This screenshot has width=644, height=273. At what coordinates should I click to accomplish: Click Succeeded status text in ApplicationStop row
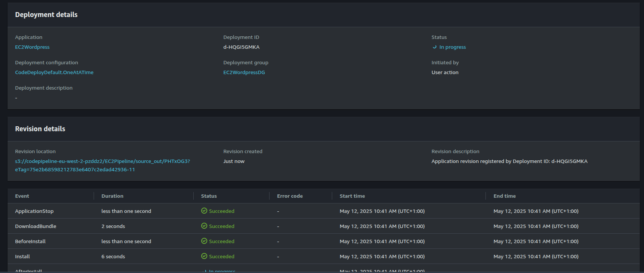point(222,211)
